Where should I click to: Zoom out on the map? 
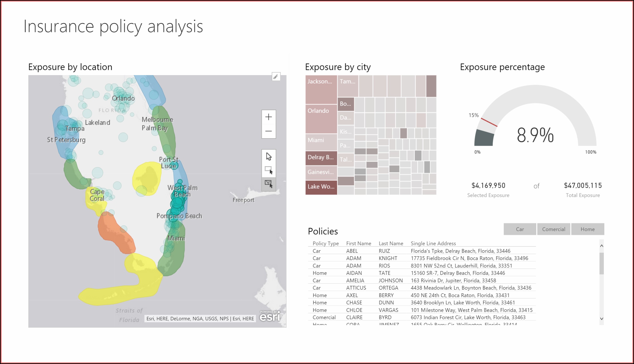point(269,131)
